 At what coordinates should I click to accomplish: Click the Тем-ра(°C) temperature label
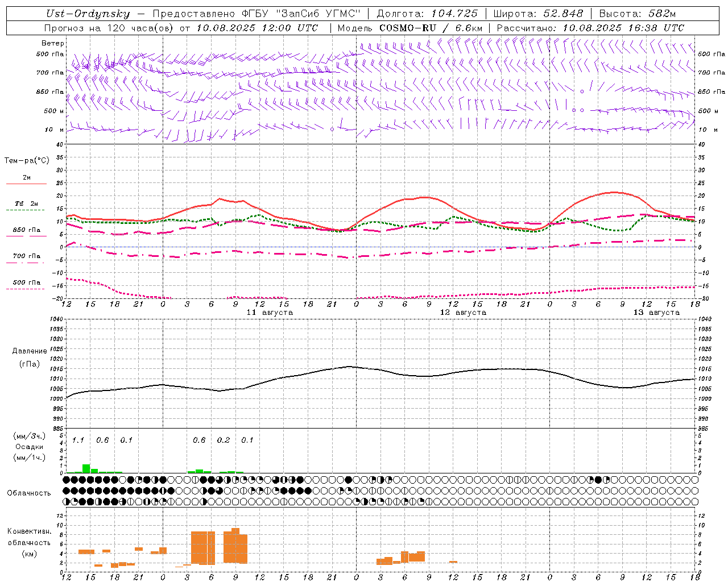[x=27, y=161]
